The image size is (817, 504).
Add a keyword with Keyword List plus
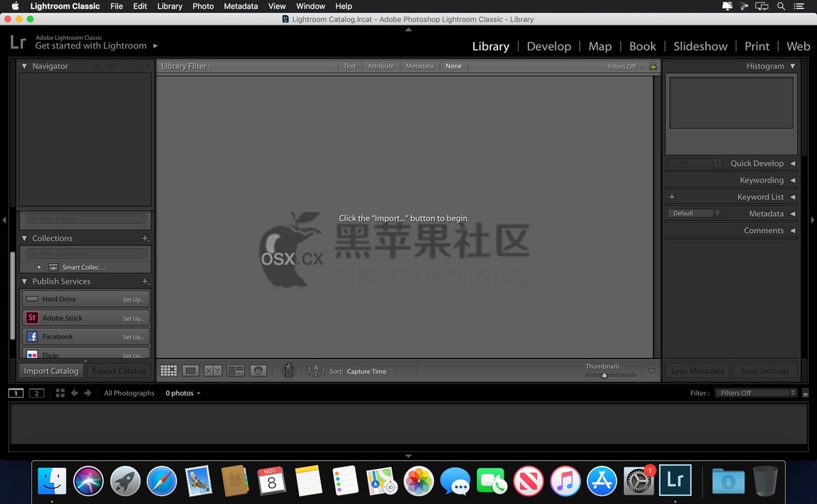click(672, 197)
